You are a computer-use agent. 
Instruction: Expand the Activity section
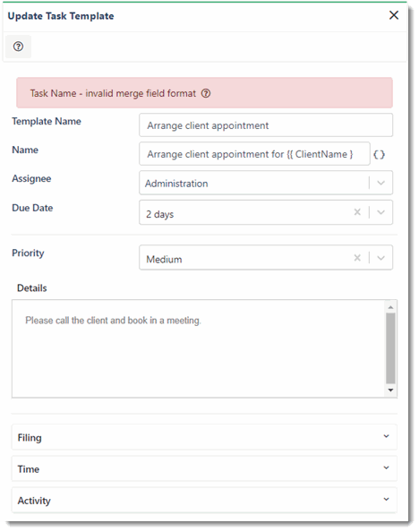click(204, 501)
